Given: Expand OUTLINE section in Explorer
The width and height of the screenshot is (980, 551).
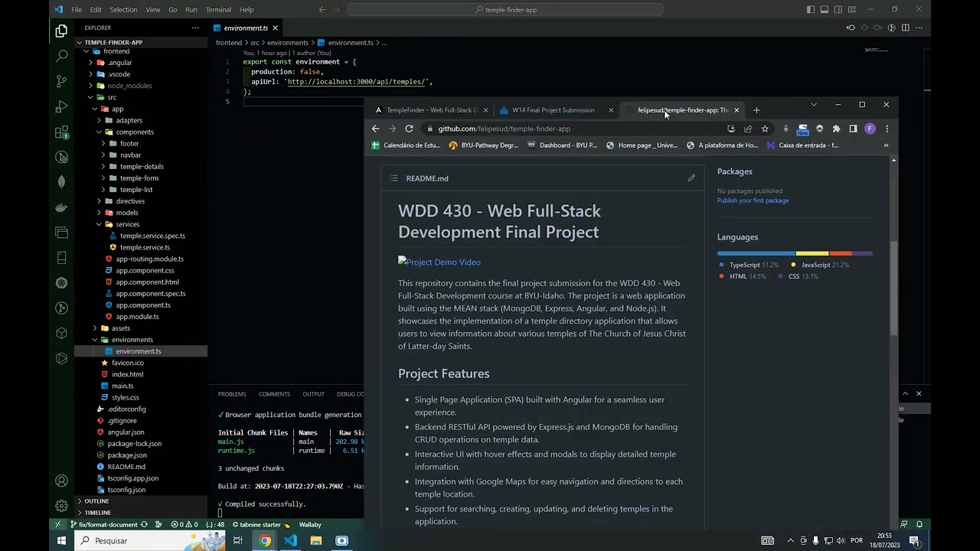Looking at the screenshot, I should coord(96,501).
